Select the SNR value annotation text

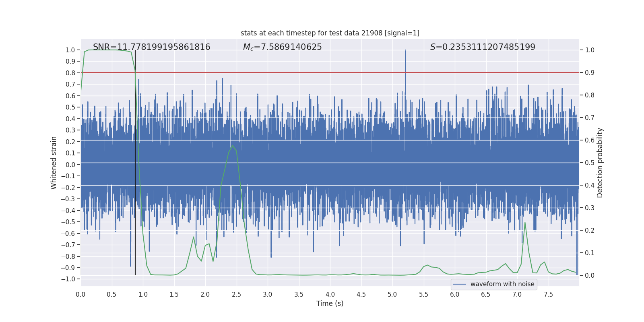(x=151, y=47)
